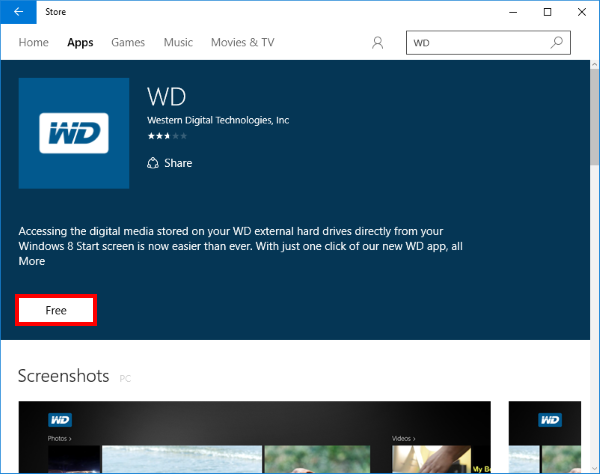Open the Music section
600x474 pixels.
pyautogui.click(x=178, y=42)
